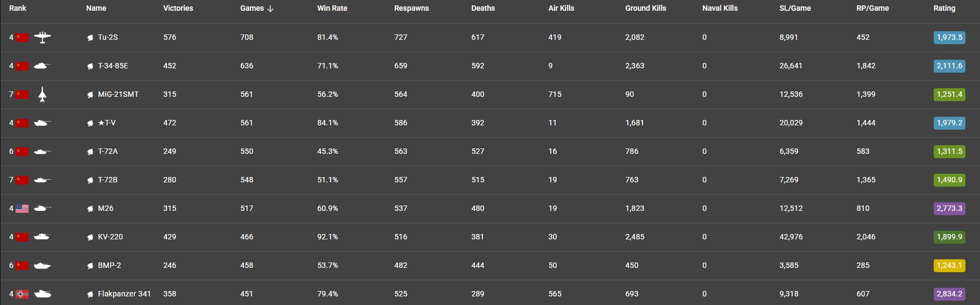Screen dimensions: 980x305
Task: Click the yellow 1,243.1 rating badge
Action: click(949, 265)
